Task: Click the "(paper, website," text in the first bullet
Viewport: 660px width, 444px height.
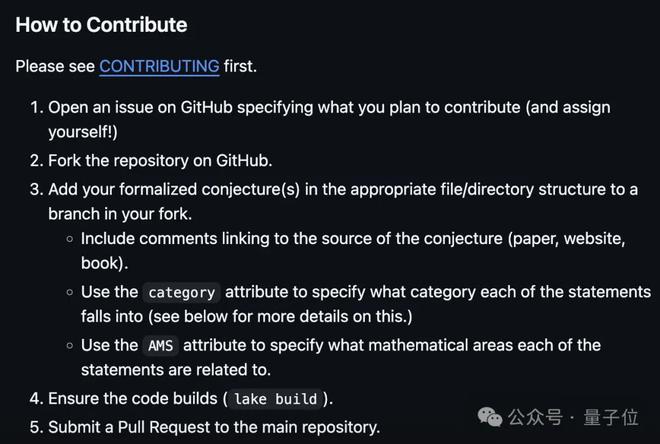Action: point(569,240)
